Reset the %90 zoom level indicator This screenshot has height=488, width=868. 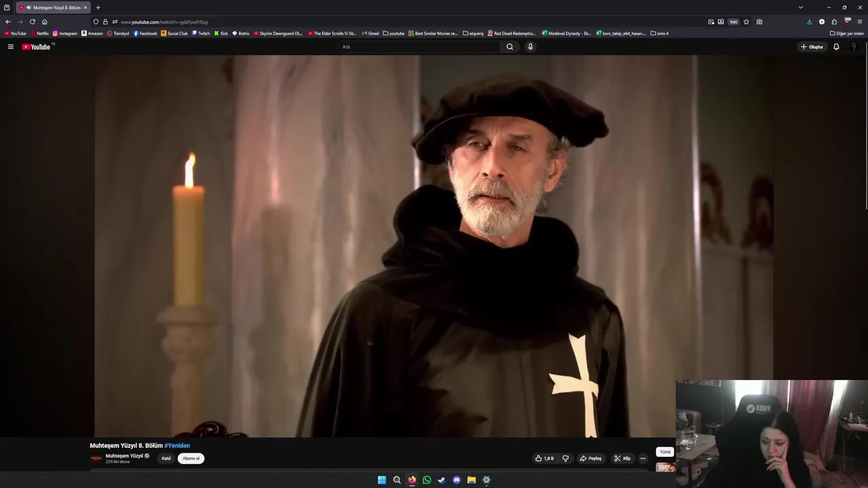tap(733, 22)
